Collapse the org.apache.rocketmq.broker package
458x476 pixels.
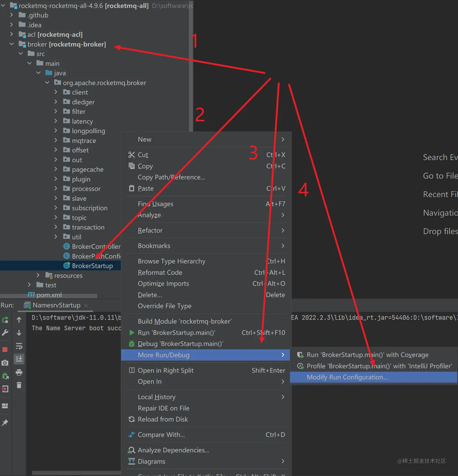(x=47, y=82)
